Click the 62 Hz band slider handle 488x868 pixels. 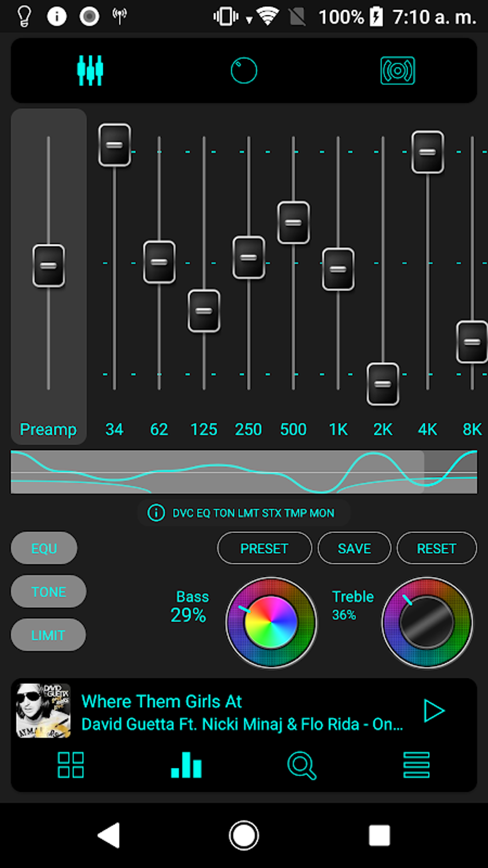pyautogui.click(x=159, y=262)
